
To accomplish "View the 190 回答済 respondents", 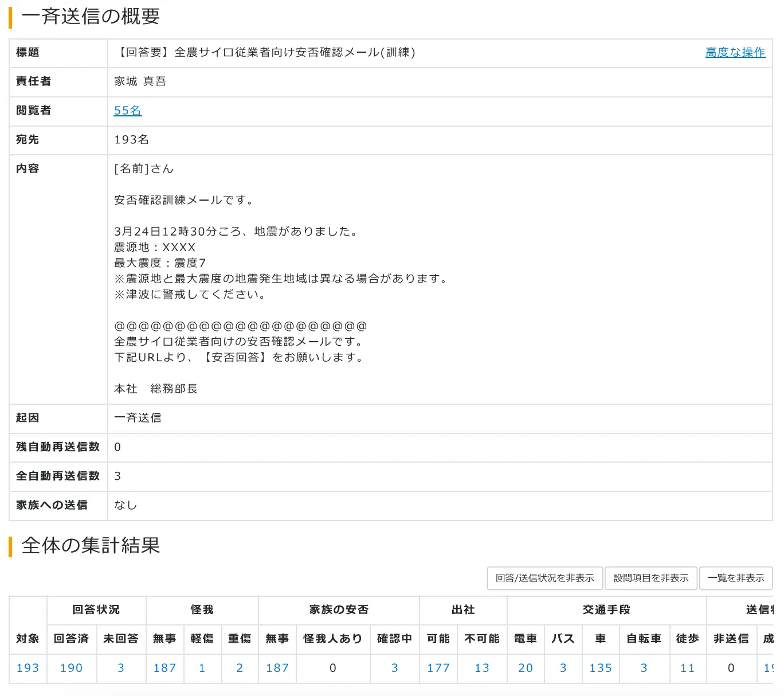I will (71, 667).
